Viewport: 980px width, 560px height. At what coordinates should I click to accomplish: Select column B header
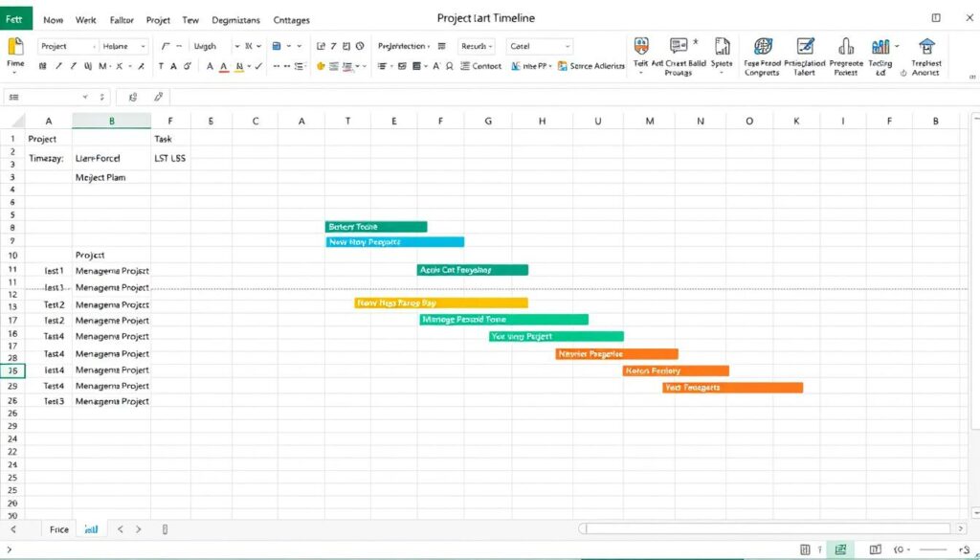pos(111,121)
